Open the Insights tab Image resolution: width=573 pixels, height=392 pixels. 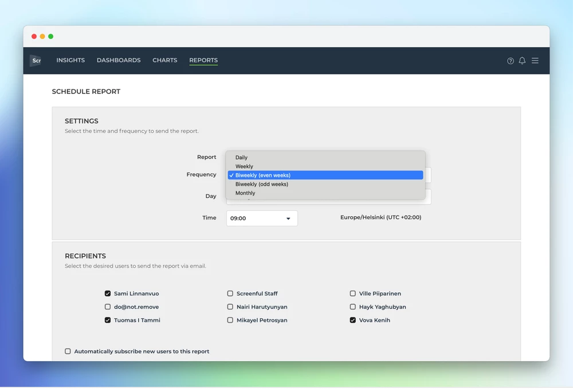click(x=70, y=60)
